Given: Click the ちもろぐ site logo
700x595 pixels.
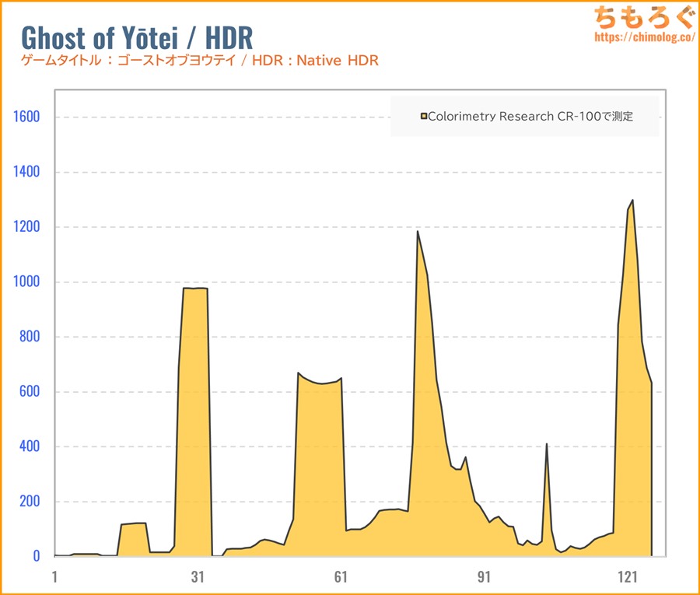Looking at the screenshot, I should [x=643, y=16].
